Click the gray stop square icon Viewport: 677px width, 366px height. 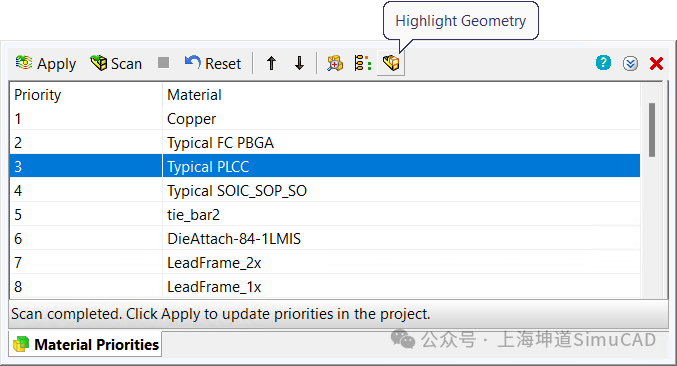pyautogui.click(x=164, y=63)
